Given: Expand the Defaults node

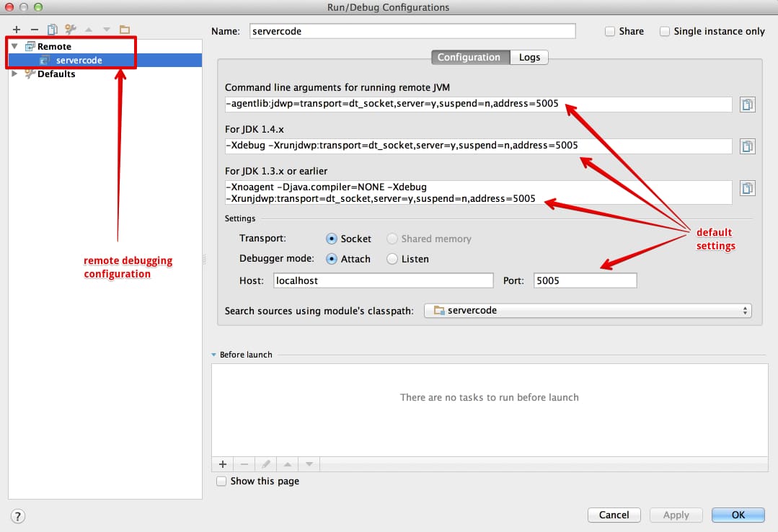Looking at the screenshot, I should click(14, 73).
